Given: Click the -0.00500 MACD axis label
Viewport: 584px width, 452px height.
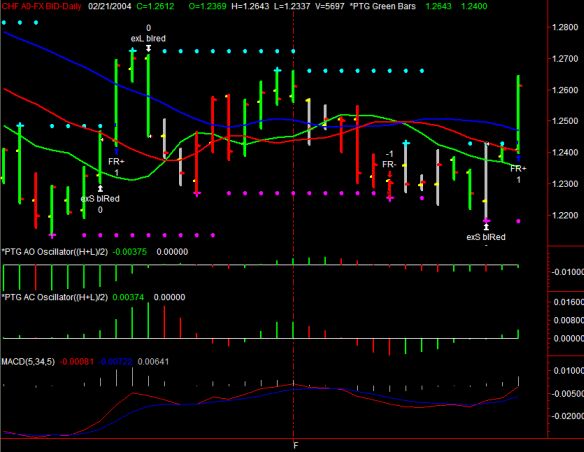Looking at the screenshot, I should click(567, 394).
